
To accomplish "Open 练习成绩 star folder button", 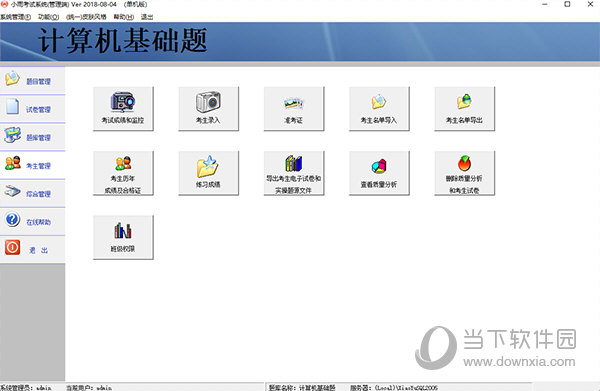I will coord(208,173).
